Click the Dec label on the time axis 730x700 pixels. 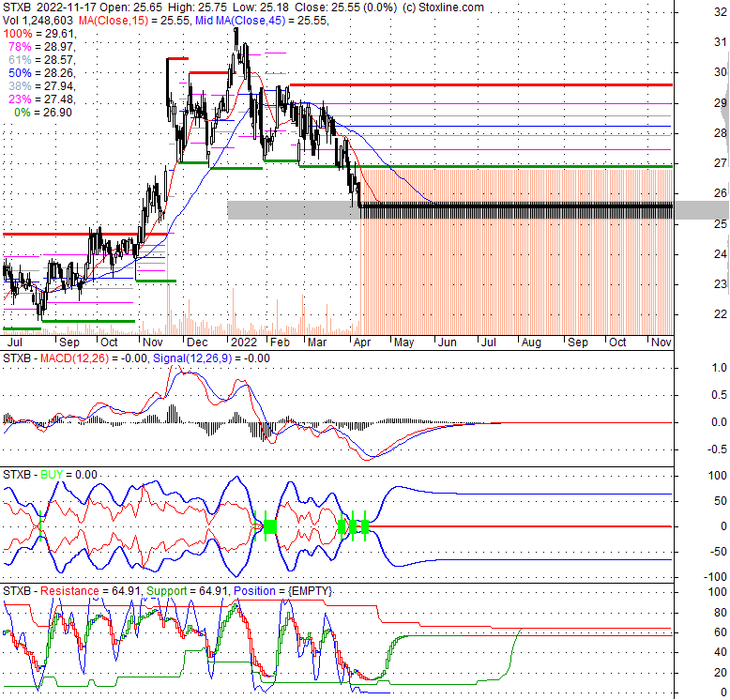[197, 342]
